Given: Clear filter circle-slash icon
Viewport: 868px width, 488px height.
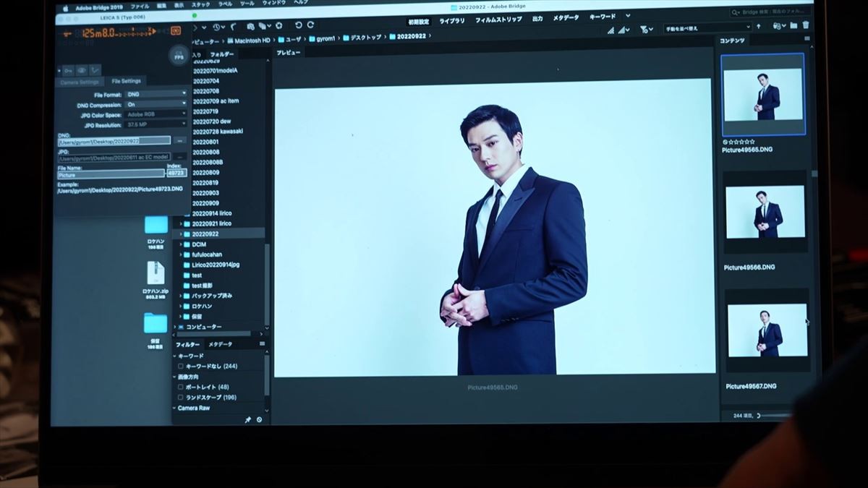Looking at the screenshot, I should (259, 420).
